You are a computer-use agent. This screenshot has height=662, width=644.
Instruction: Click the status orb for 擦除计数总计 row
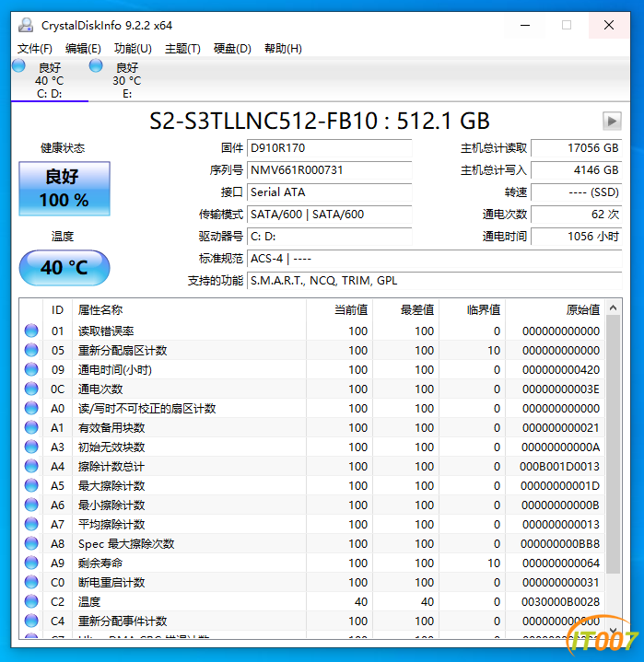31,466
